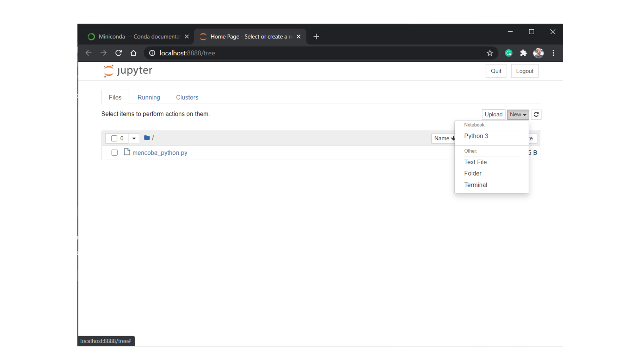This screenshot has height=364, width=640.
Task: Reload the page in the browser
Action: tap(118, 53)
